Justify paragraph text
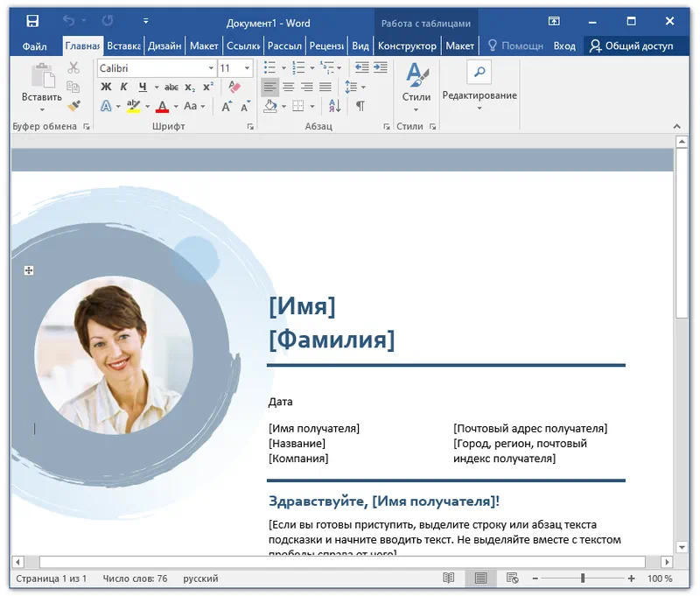 (325, 87)
